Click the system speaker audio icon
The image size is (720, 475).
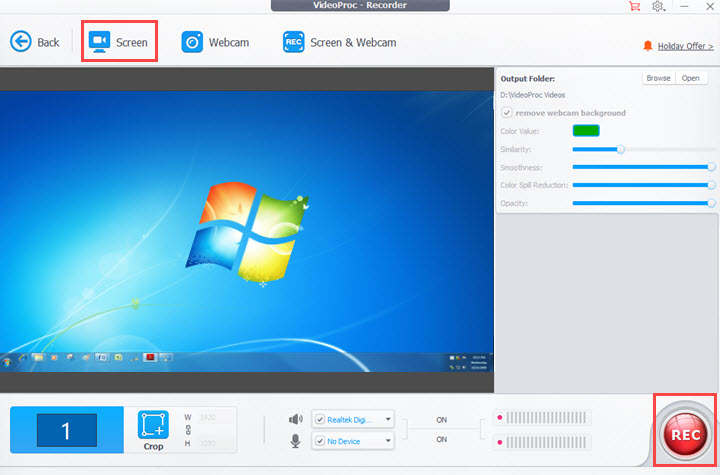point(296,419)
